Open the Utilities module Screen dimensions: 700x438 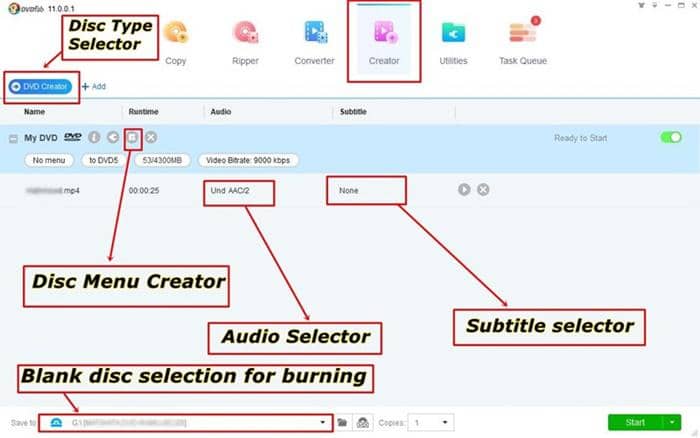pos(453,43)
